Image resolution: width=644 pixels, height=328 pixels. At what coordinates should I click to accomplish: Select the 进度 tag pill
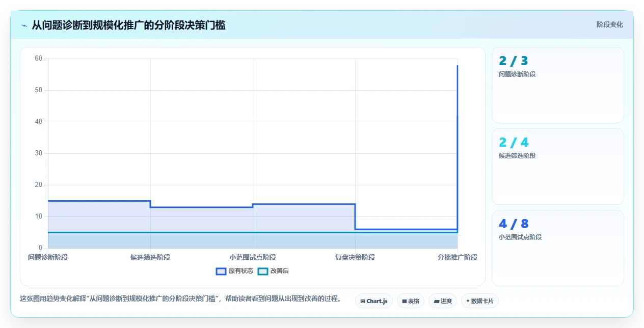(x=443, y=301)
